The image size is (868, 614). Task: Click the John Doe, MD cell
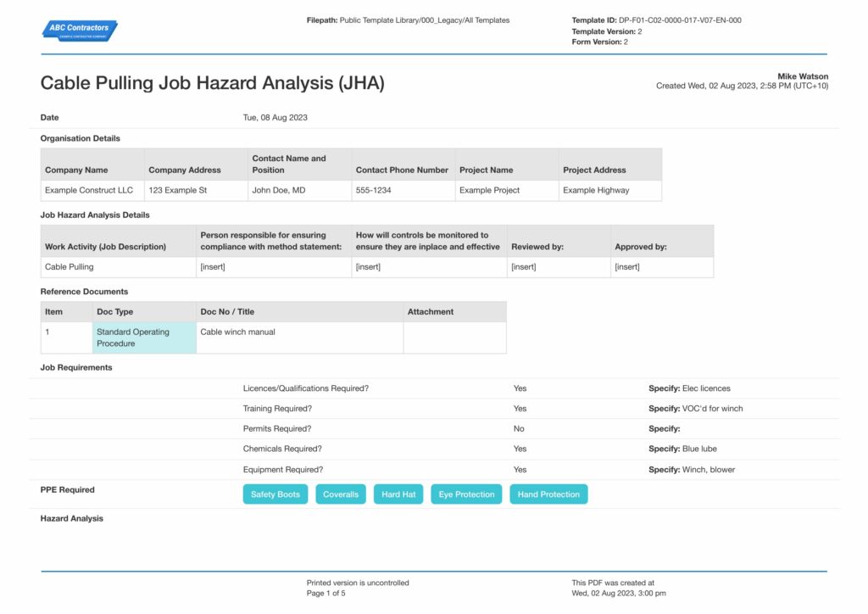tap(299, 191)
